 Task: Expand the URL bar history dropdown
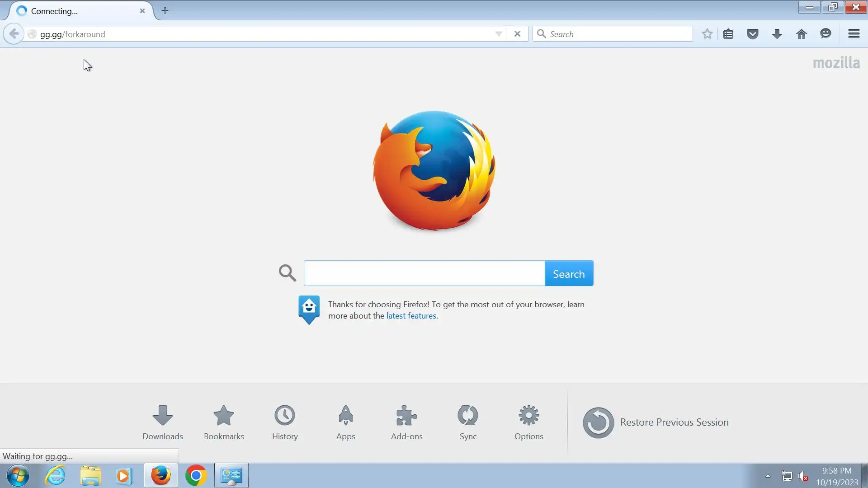click(499, 34)
